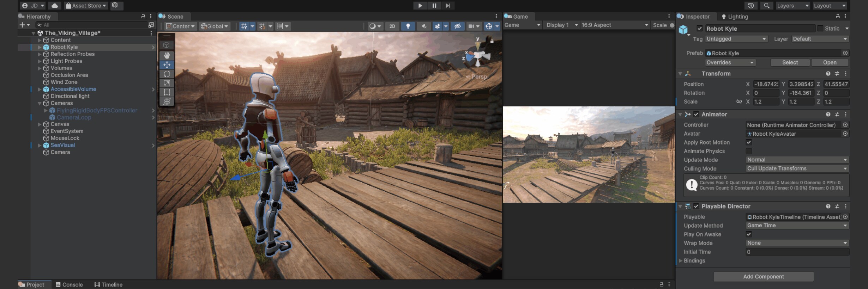This screenshot has height=289, width=868.
Task: Click the Play button to enter play mode
Action: (420, 6)
